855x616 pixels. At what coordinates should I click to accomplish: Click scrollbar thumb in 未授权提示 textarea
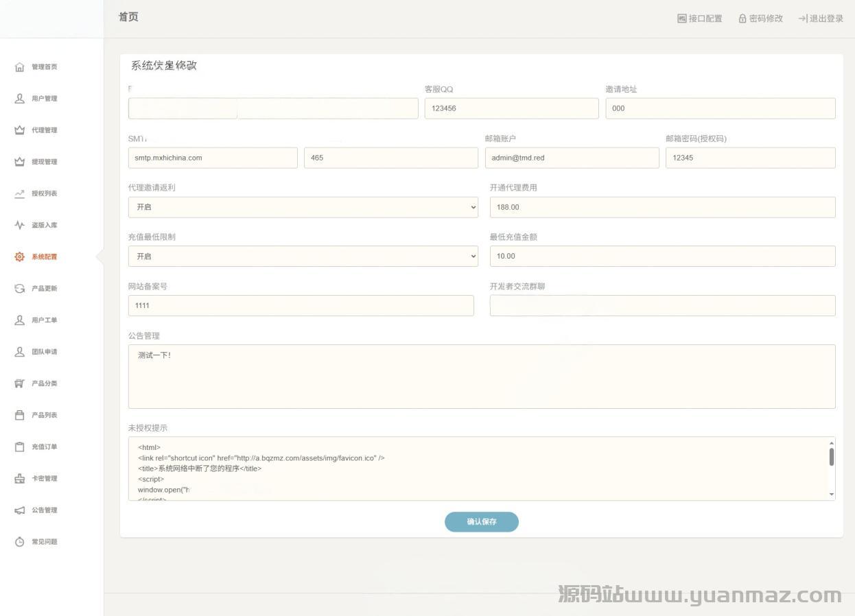[832, 457]
